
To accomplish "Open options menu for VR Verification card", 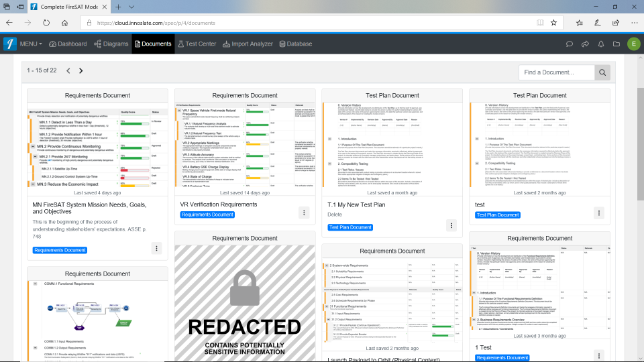I will tap(304, 213).
